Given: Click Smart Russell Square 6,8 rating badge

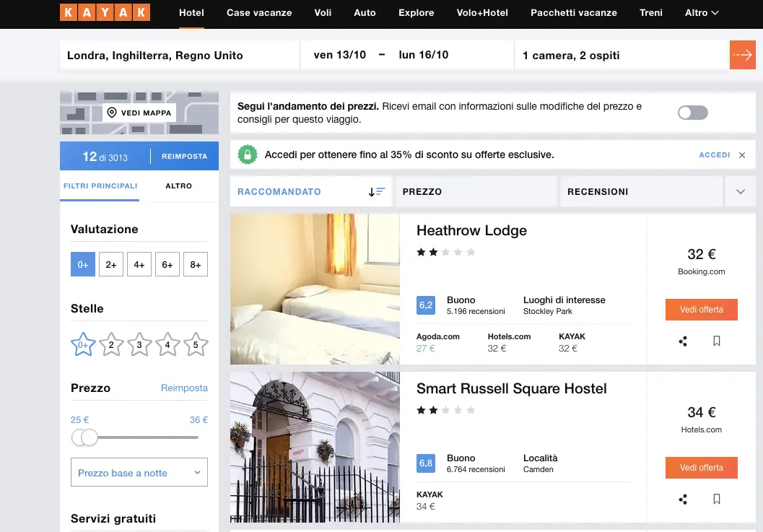Looking at the screenshot, I should coord(426,463).
